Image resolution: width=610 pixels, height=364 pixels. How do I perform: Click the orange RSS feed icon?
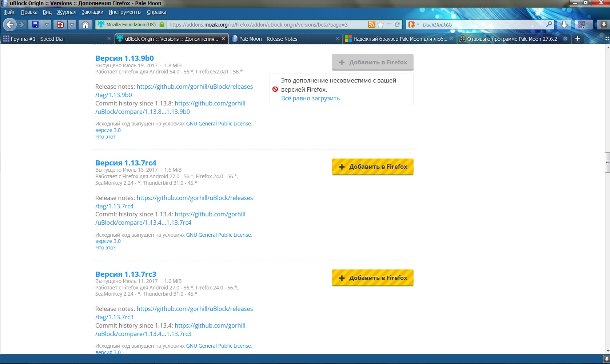[371, 24]
